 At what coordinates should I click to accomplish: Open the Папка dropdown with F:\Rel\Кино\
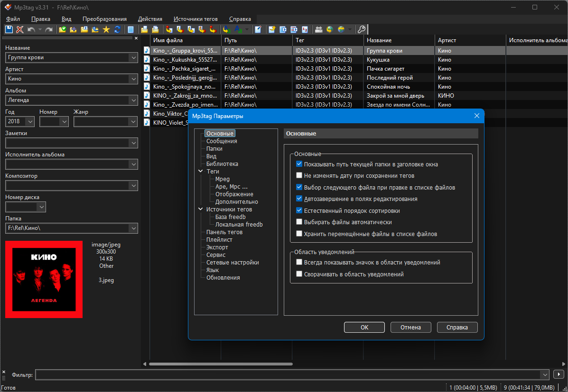point(133,228)
